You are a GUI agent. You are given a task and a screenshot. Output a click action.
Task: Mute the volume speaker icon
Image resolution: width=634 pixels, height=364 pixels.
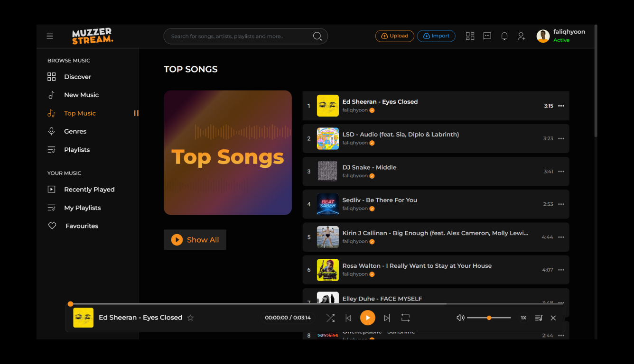[460, 318]
